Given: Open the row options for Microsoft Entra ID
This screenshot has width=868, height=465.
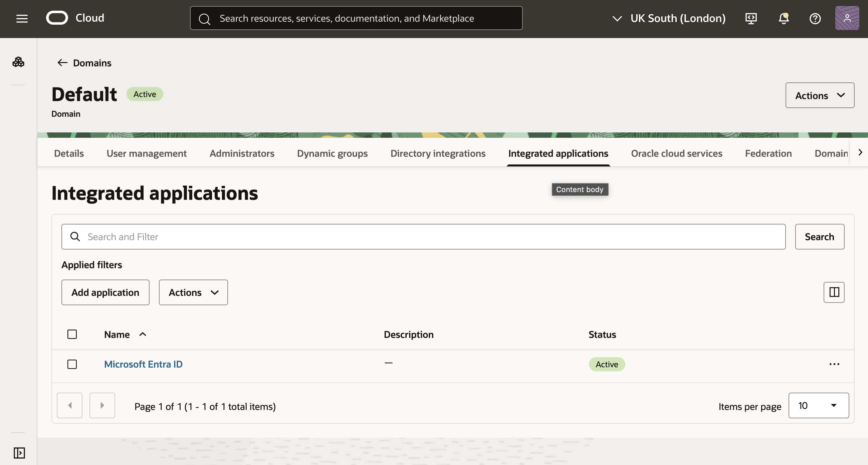Looking at the screenshot, I should point(834,364).
